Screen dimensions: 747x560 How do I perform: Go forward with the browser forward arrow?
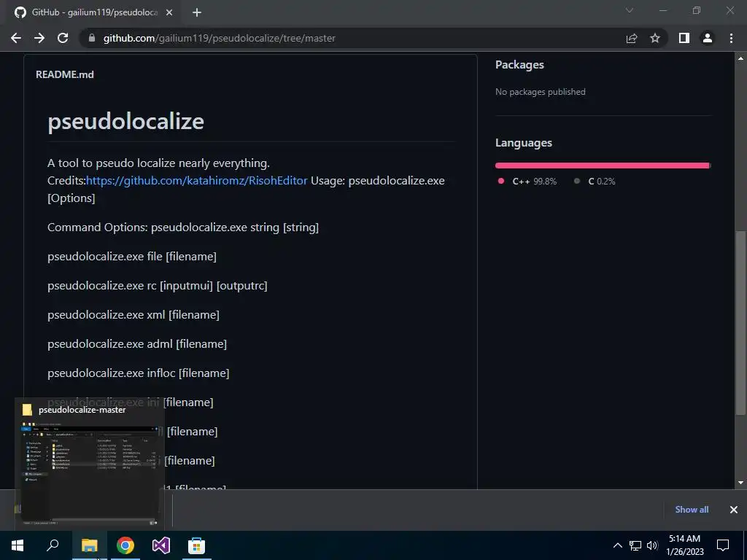[39, 38]
